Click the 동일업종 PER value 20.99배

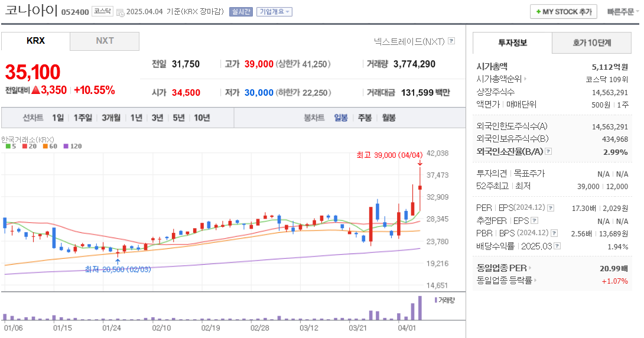click(614, 268)
